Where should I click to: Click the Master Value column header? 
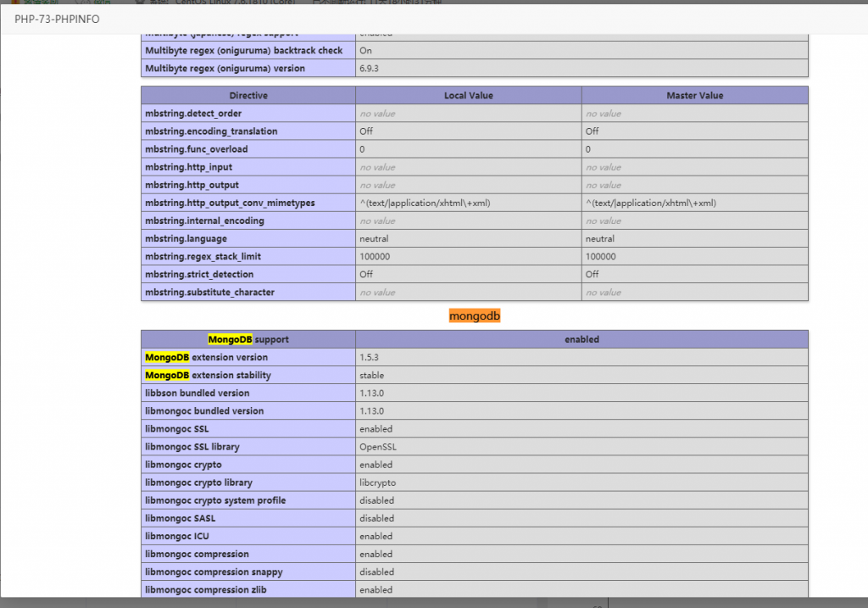click(694, 96)
